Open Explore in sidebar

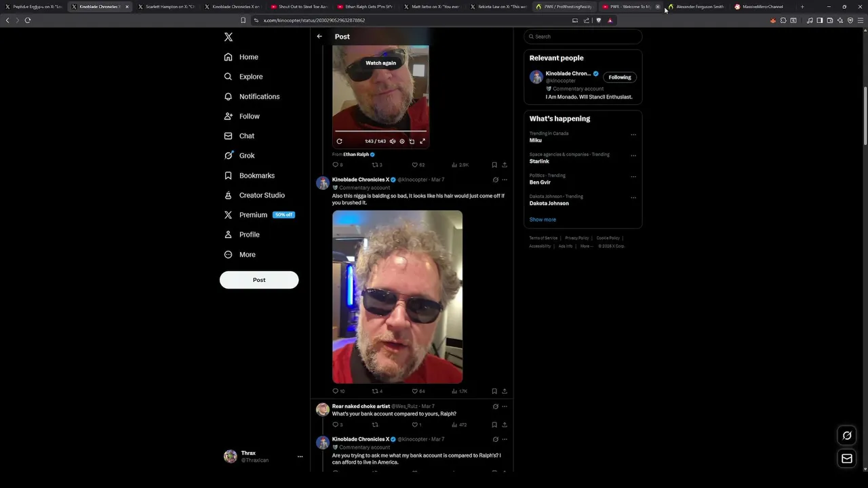[243, 77]
